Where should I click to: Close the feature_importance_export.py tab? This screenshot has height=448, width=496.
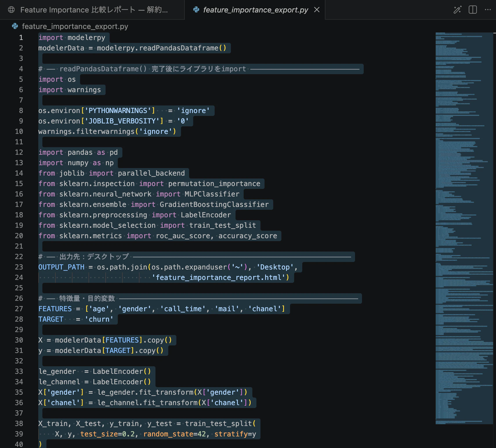pos(317,10)
